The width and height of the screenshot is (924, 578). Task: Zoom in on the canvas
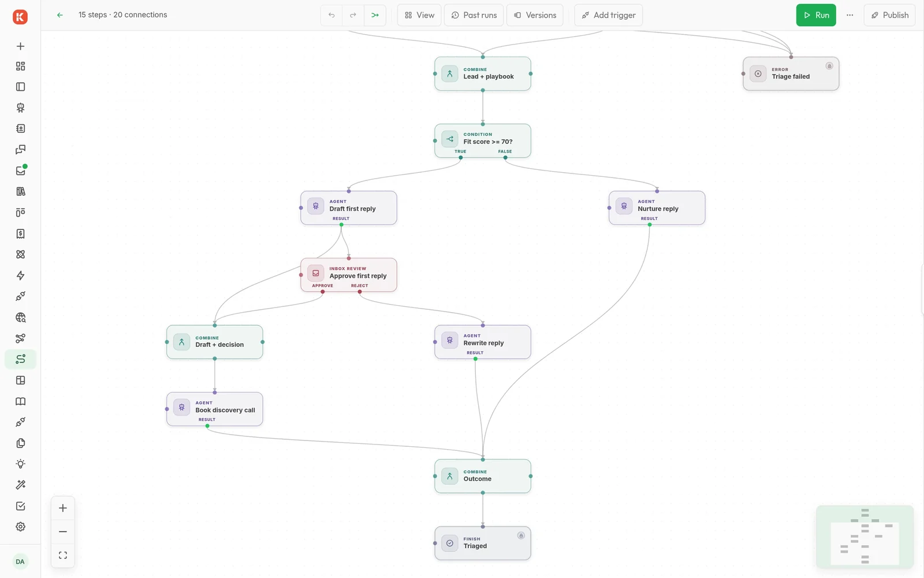pyautogui.click(x=63, y=508)
